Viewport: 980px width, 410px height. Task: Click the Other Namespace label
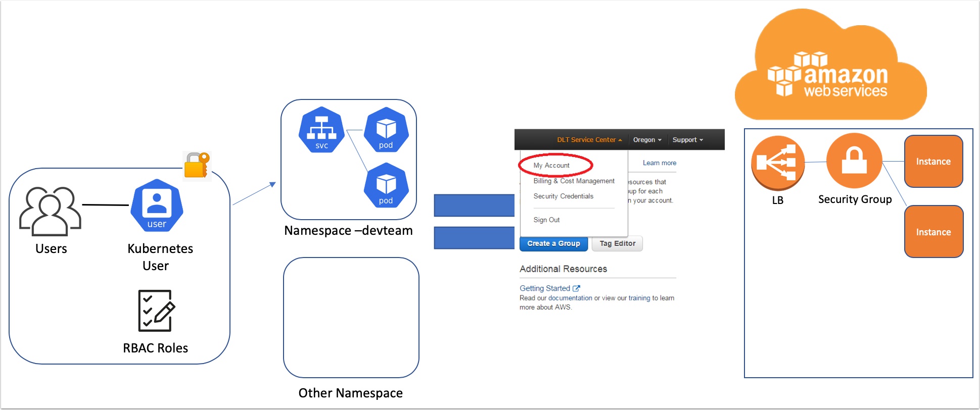click(351, 393)
